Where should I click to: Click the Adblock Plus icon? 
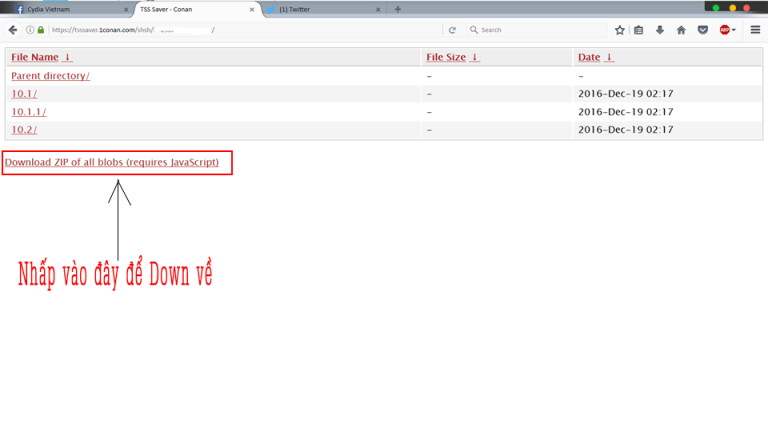tap(724, 30)
